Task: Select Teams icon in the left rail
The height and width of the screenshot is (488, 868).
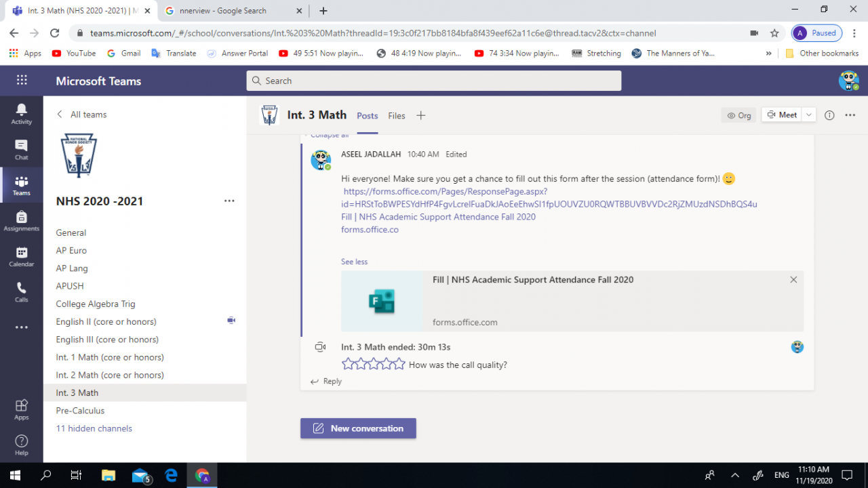Action: pos(21,185)
